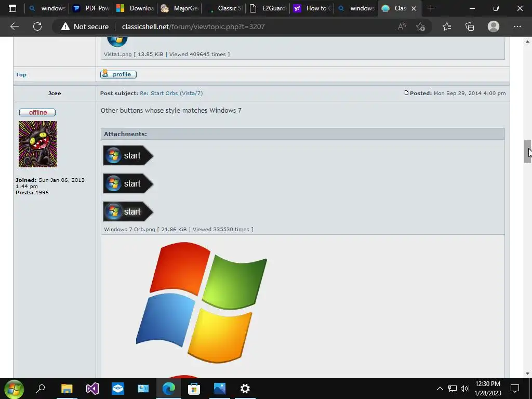
Task: Click 'Other buttons whose style matches Windows 7'
Action: pyautogui.click(x=171, y=111)
